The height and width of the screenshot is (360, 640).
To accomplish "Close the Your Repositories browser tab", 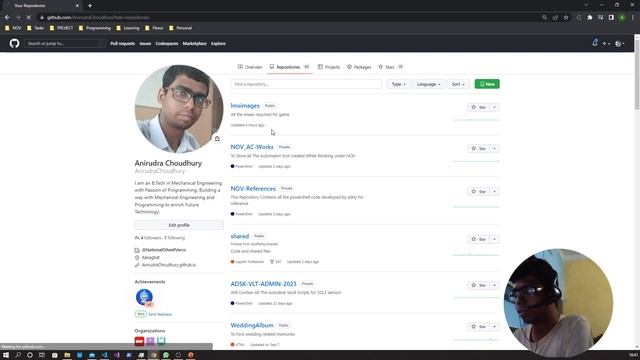I will (x=77, y=6).
